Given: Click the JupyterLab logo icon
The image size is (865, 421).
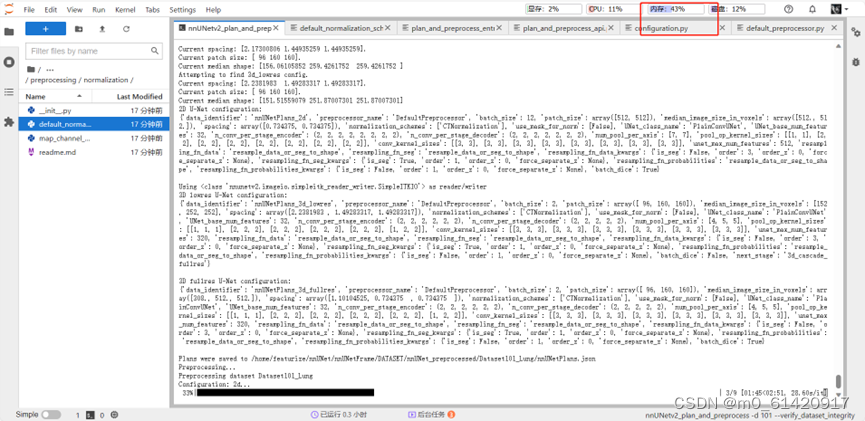Looking at the screenshot, I should [x=9, y=9].
